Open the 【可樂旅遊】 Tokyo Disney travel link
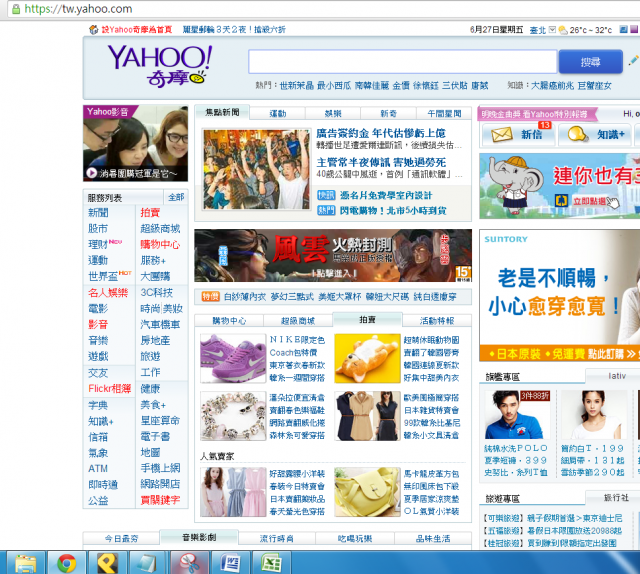The width and height of the screenshot is (640, 574). coord(553,518)
